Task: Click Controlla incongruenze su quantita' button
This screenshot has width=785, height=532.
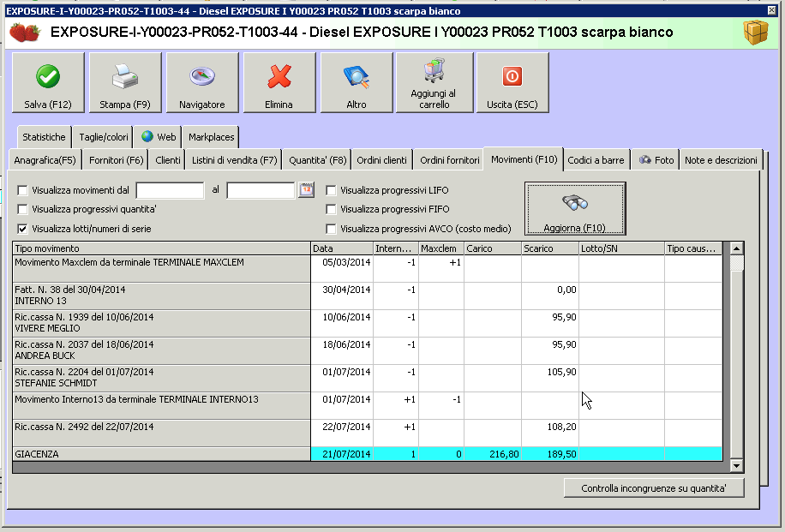Action: click(654, 488)
